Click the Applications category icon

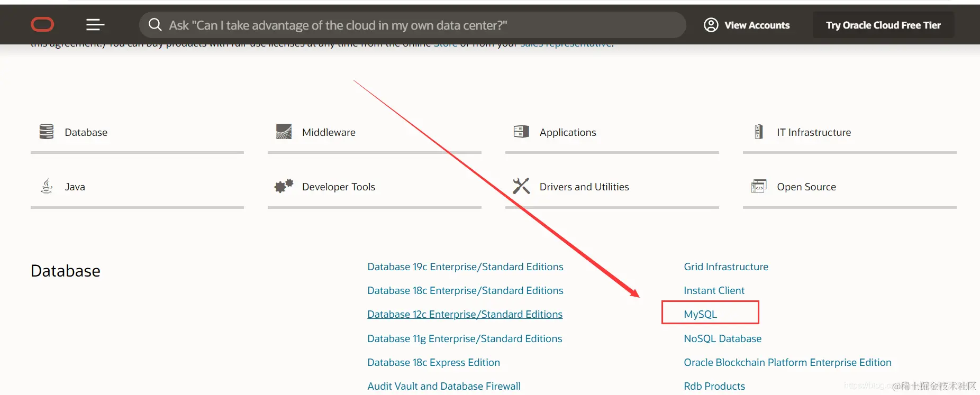pyautogui.click(x=521, y=132)
